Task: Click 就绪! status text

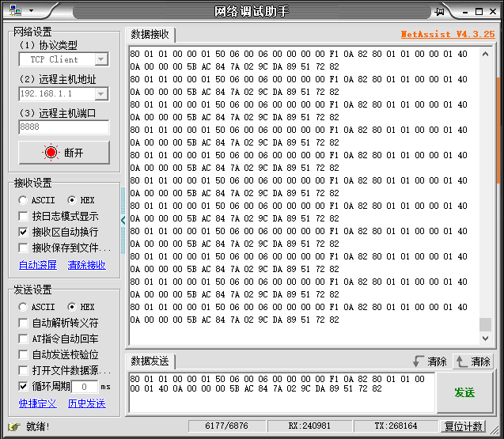Action: click(x=38, y=426)
